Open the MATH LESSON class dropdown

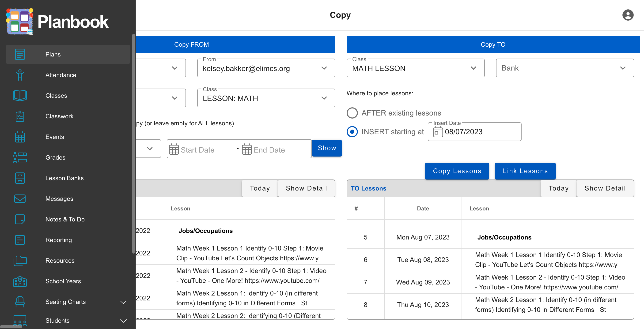tap(416, 68)
